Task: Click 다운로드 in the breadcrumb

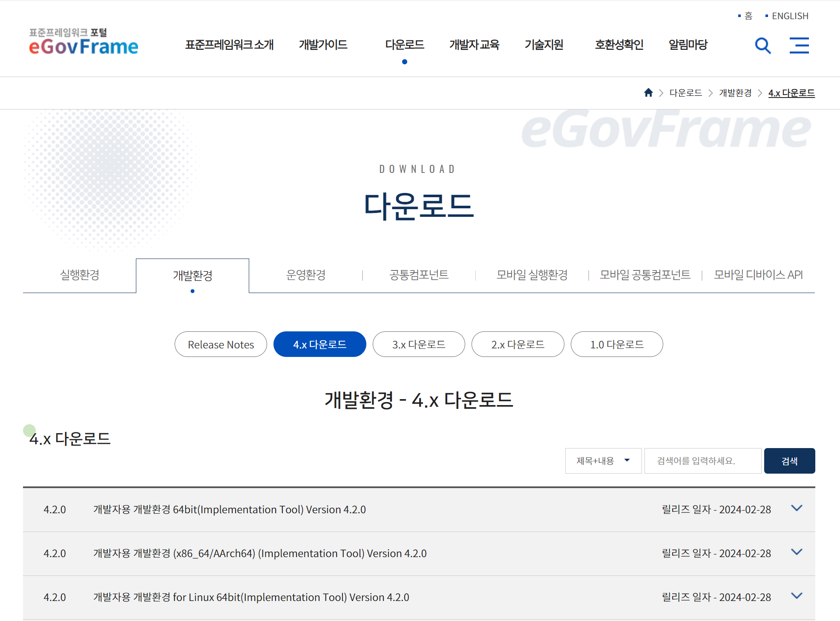Action: 686,93
